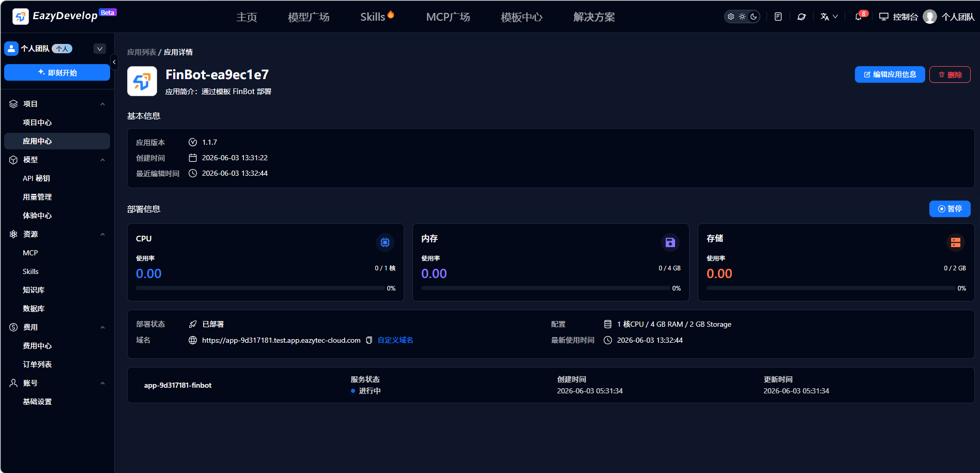Click the EazyDevelop logo icon
Screen dimensions: 980x473
tap(21, 17)
